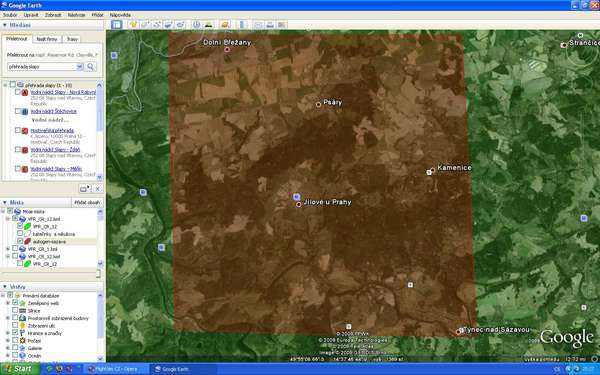This screenshot has width=600, height=375.
Task: Click the print icon in the toolbar
Action: click(270, 25)
